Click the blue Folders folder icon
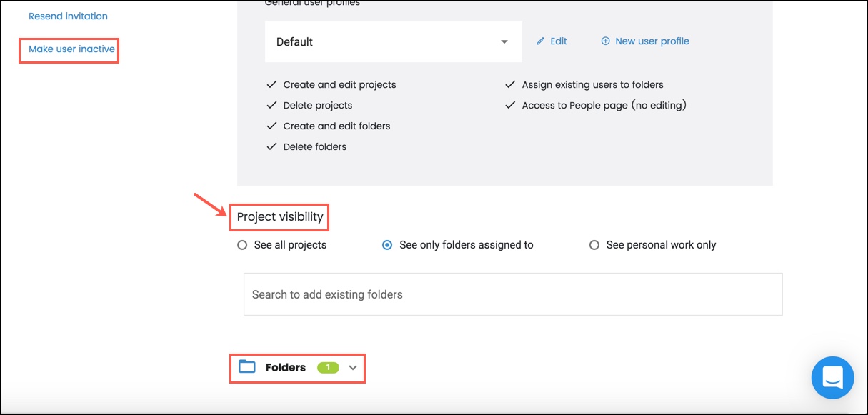Screen dimensions: 868x415 pos(247,367)
